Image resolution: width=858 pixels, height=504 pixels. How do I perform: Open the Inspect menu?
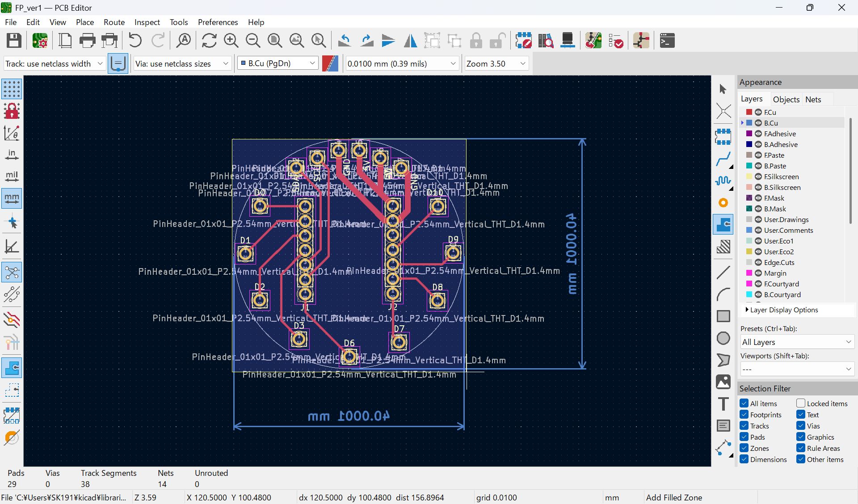tap(147, 22)
